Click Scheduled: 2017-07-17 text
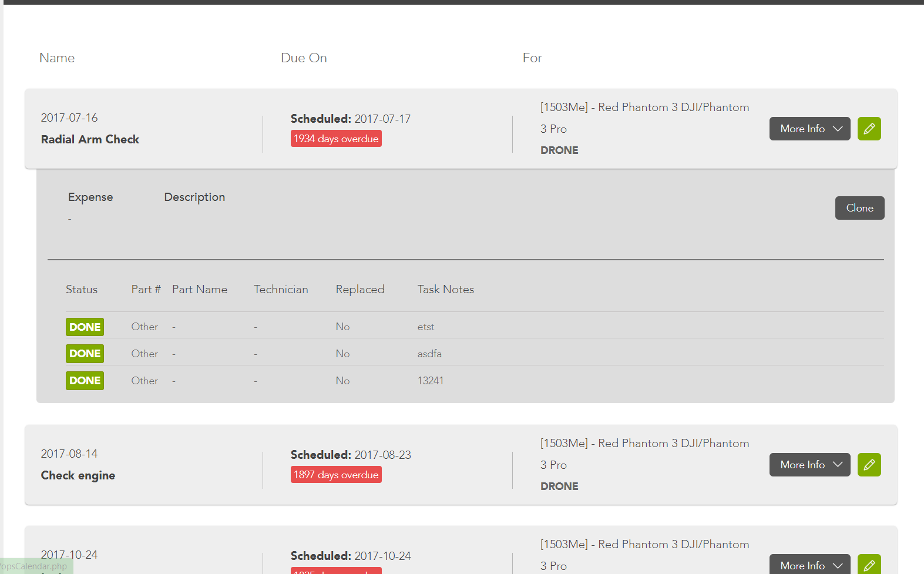The width and height of the screenshot is (924, 574). click(x=351, y=119)
